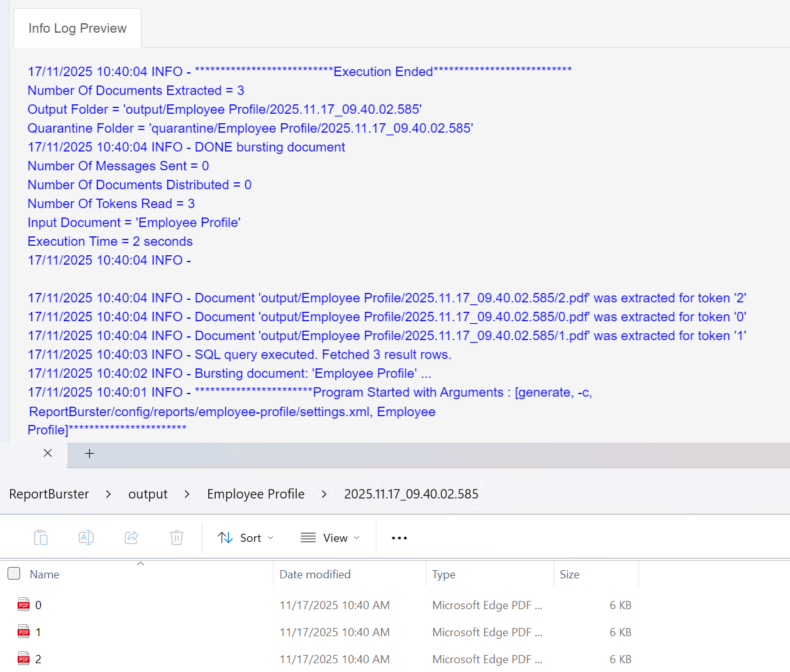Click the Delete trash icon
Image resolution: width=790 pixels, height=672 pixels.
176,537
